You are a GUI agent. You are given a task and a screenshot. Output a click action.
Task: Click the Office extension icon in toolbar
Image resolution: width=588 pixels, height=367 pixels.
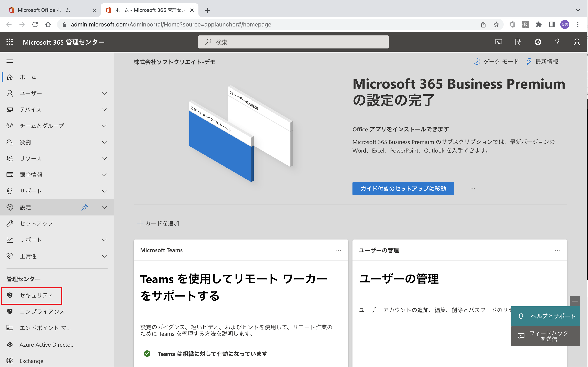point(512,24)
